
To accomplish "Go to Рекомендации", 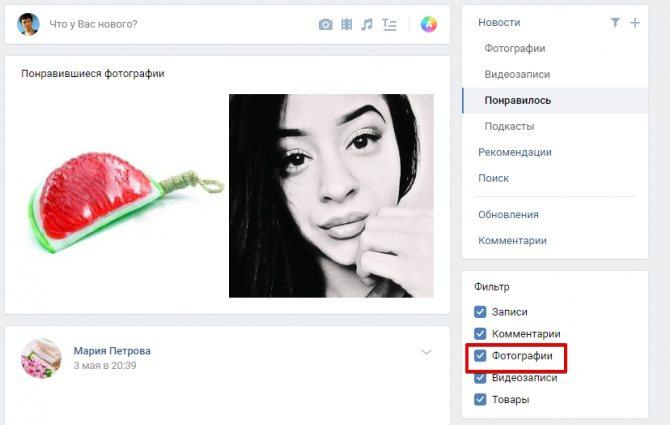I will click(x=514, y=152).
